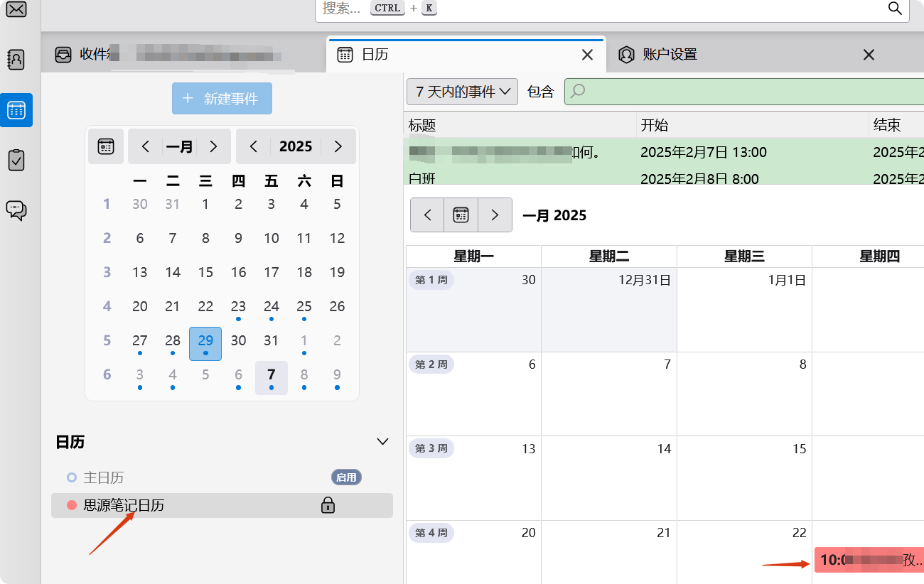The image size is (924, 584).
Task: Toggle visibility of 主日历 via its circle indicator
Action: 73,478
